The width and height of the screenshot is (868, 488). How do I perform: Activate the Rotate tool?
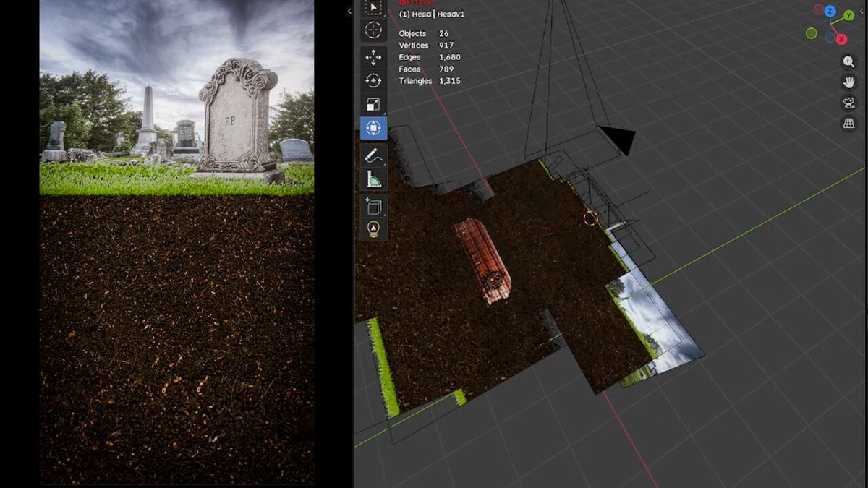(373, 81)
